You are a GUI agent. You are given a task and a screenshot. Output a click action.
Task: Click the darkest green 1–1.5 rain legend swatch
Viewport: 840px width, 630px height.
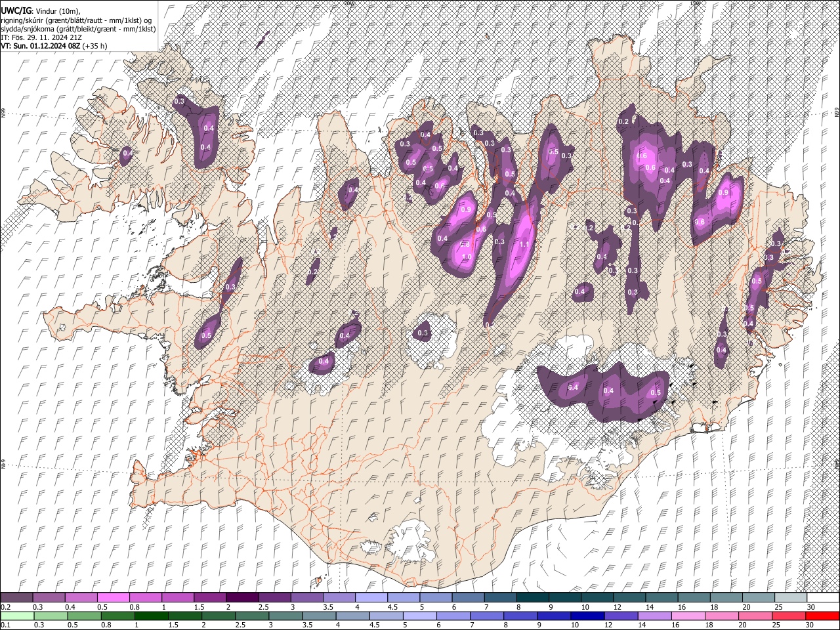click(152, 616)
